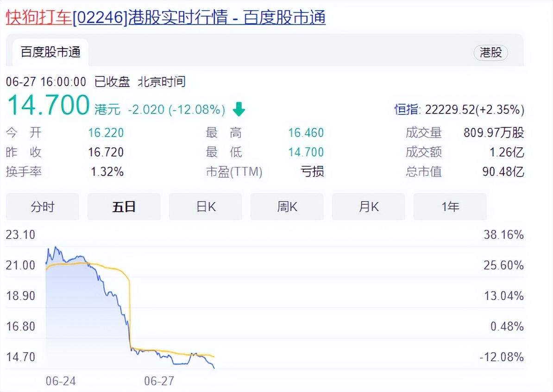Click the 16.80 price axis label
The image size is (553, 392).
coord(20,326)
